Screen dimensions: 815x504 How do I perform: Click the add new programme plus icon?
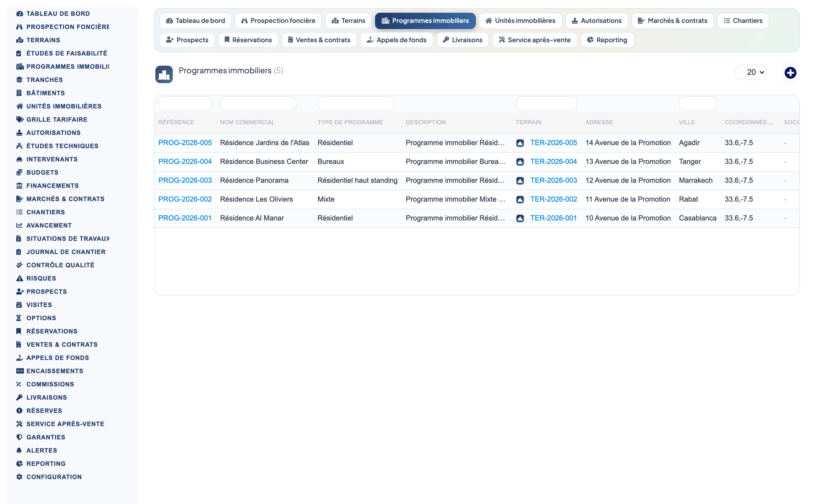click(x=790, y=73)
